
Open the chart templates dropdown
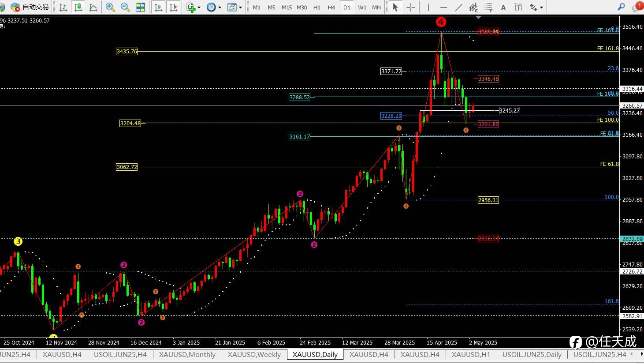235,7
